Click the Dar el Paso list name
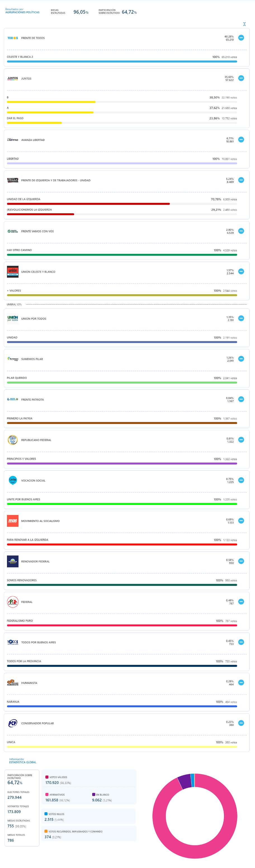Screen dimensions: 255x868 [15, 118]
